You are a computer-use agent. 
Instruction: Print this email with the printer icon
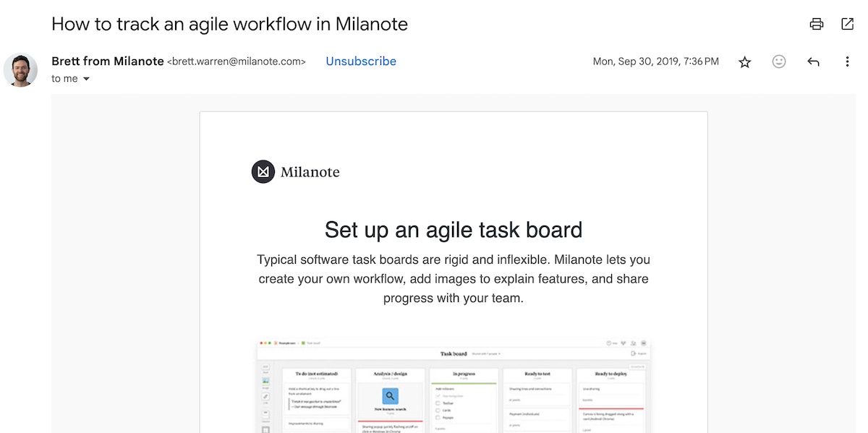(817, 24)
